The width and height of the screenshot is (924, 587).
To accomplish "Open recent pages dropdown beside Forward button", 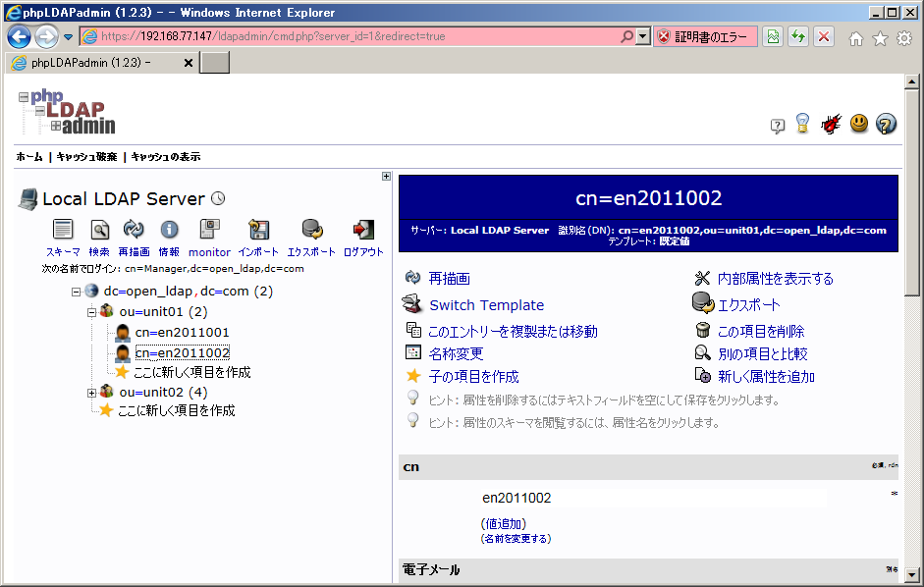I will click(x=69, y=37).
